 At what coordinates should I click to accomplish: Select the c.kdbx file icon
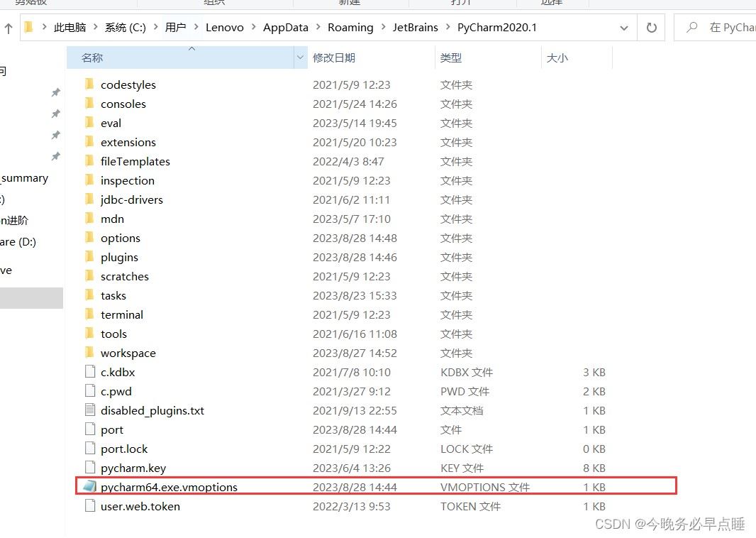click(x=89, y=371)
